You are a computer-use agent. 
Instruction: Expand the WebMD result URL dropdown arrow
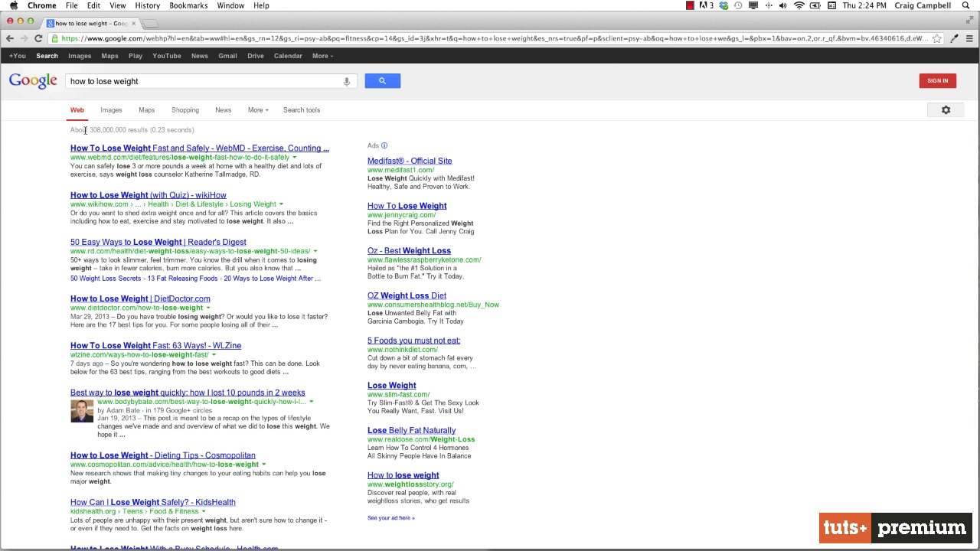click(294, 158)
